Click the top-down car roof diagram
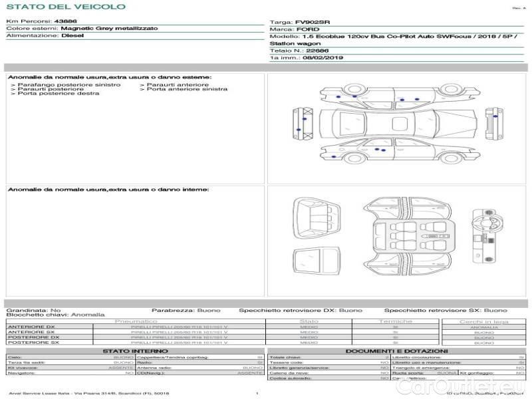This screenshot has height=399, width=532. 385,124
